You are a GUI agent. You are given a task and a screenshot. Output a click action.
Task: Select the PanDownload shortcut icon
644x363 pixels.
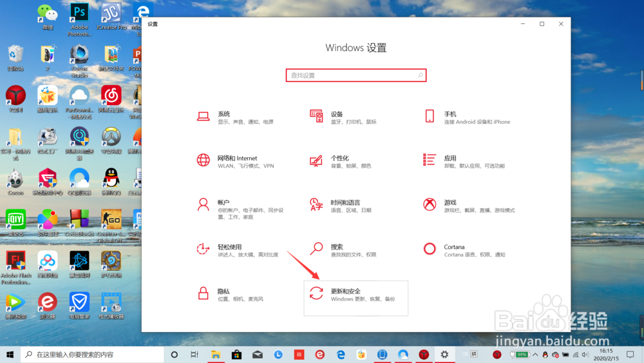(x=79, y=103)
